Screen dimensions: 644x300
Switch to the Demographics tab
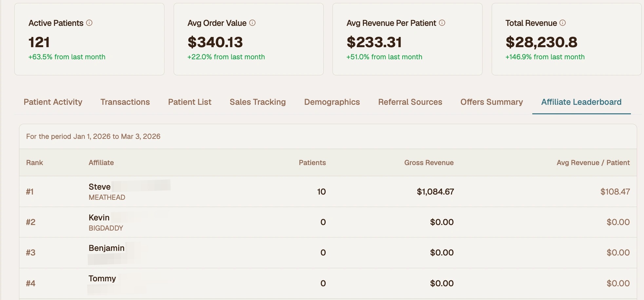[332, 102]
